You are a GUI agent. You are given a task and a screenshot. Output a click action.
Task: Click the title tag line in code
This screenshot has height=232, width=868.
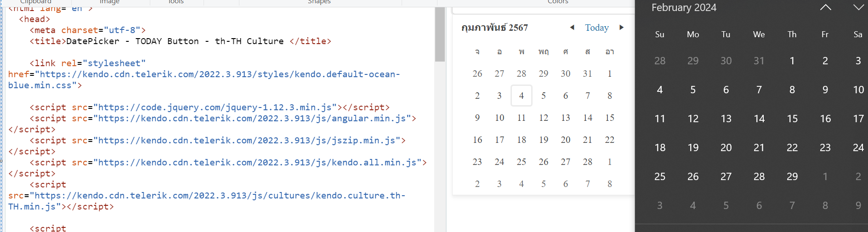click(180, 41)
